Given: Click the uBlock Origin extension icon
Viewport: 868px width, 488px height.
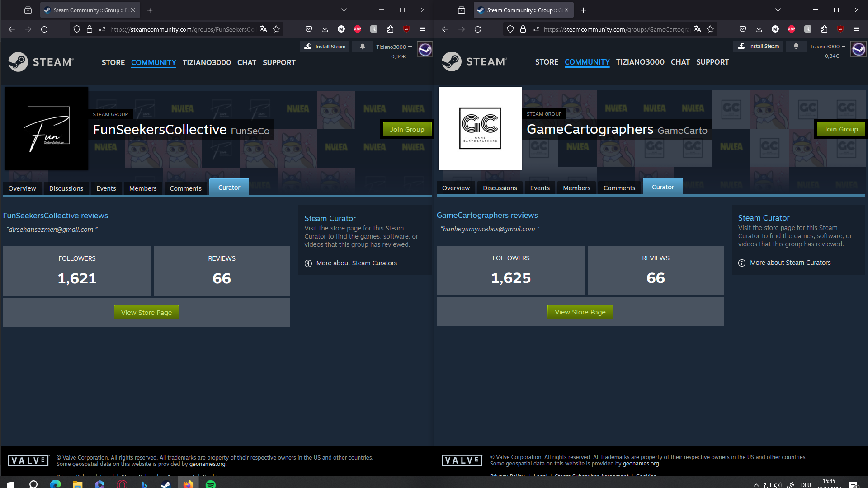Looking at the screenshot, I should [406, 29].
